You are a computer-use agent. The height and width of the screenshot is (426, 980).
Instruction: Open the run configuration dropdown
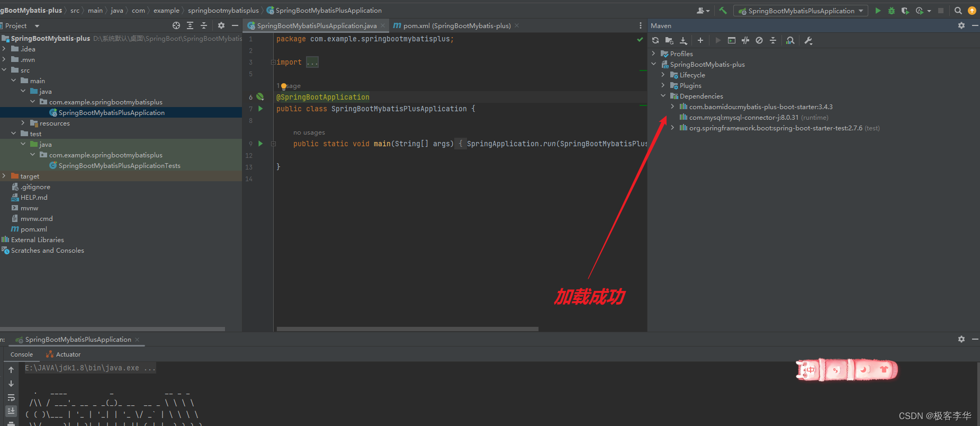(x=801, y=11)
